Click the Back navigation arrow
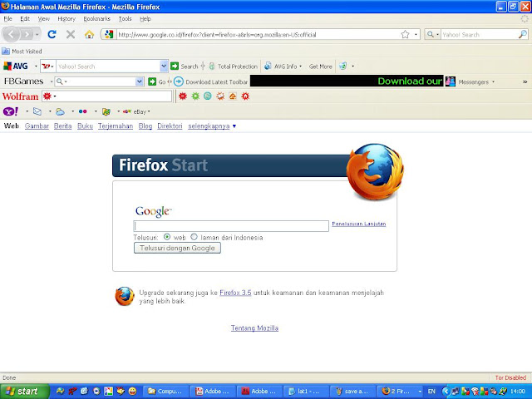This screenshot has width=532, height=399. pos(12,34)
